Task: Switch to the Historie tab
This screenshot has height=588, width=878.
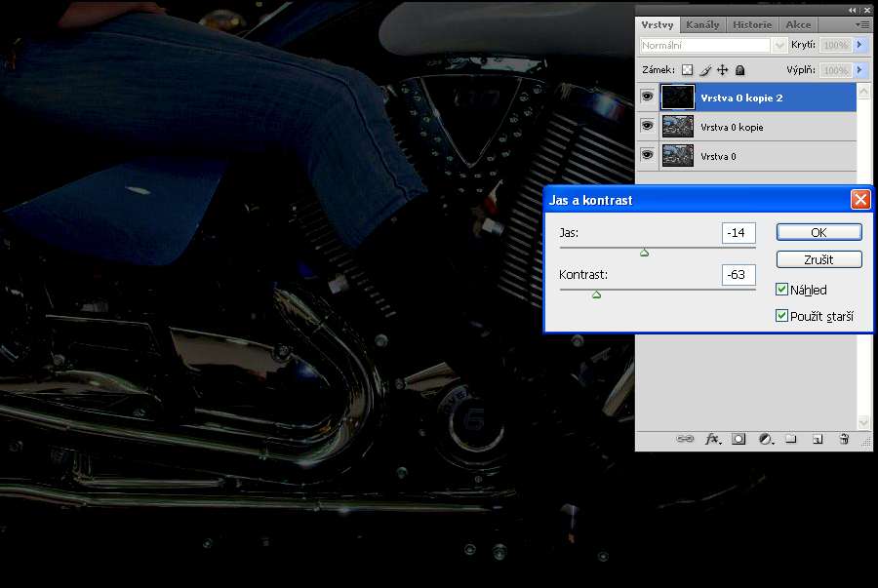Action: click(752, 24)
